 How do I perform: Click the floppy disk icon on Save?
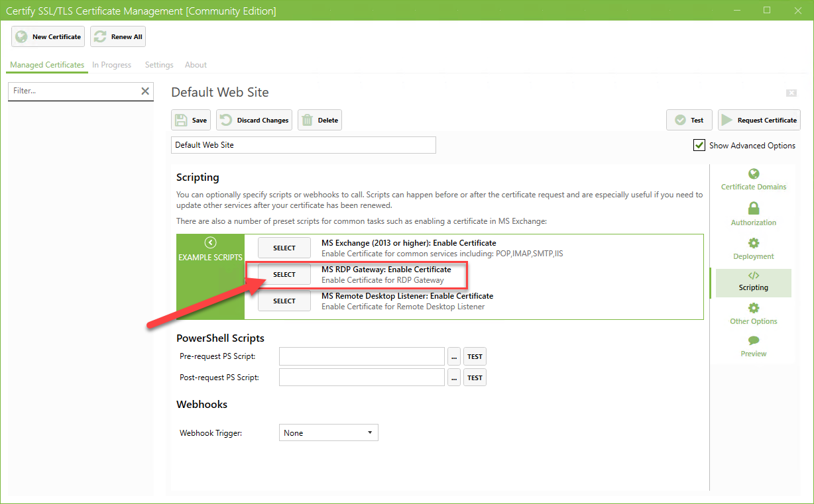tap(181, 120)
